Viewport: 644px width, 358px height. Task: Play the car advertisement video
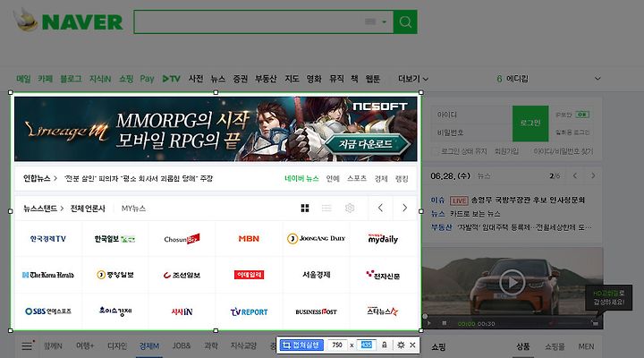[x=512, y=282]
